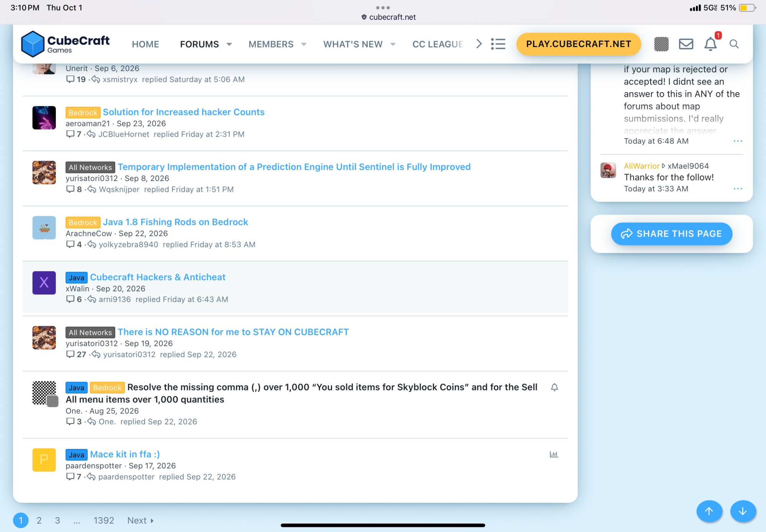The image size is (766, 532).
Task: Click the SHARE THIS PAGE button
Action: (672, 234)
